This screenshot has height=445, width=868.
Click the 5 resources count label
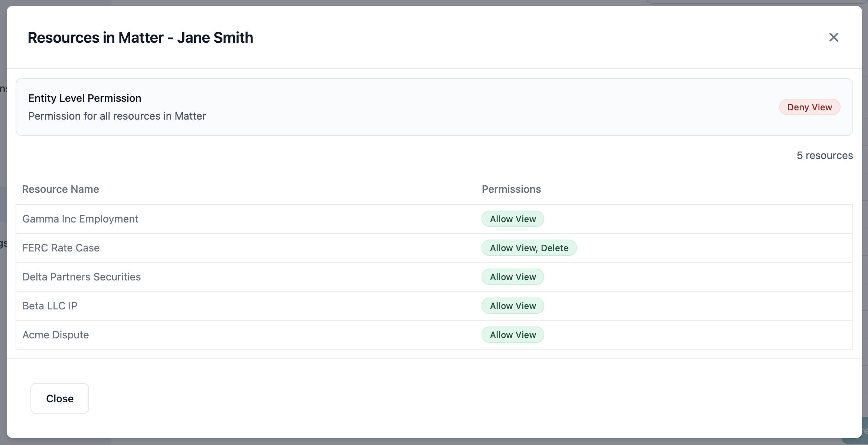825,155
